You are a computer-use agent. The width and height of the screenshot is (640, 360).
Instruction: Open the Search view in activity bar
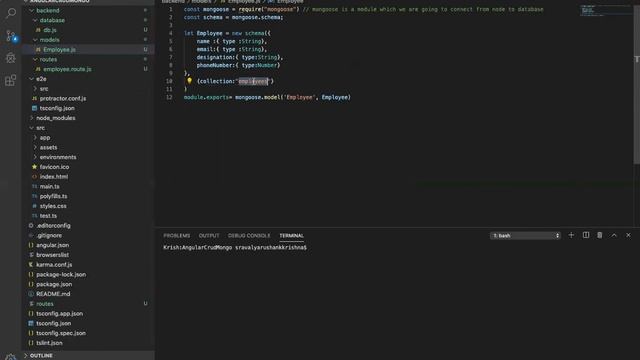11,13
